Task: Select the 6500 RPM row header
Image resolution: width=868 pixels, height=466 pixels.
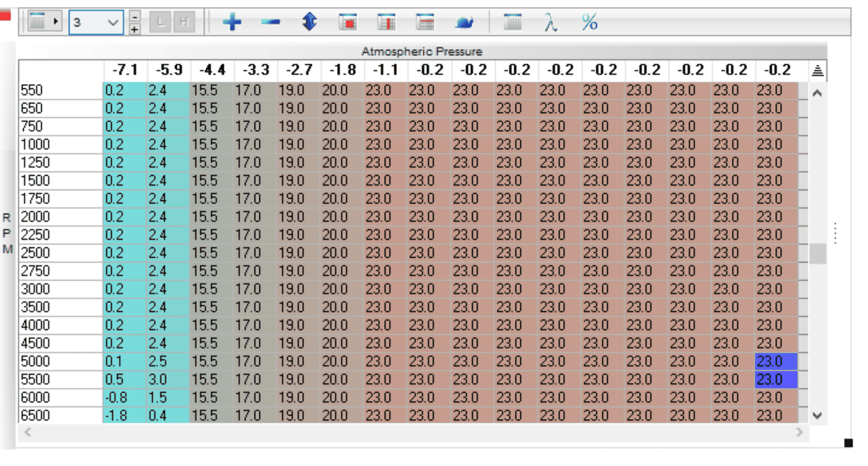Action: pos(61,416)
